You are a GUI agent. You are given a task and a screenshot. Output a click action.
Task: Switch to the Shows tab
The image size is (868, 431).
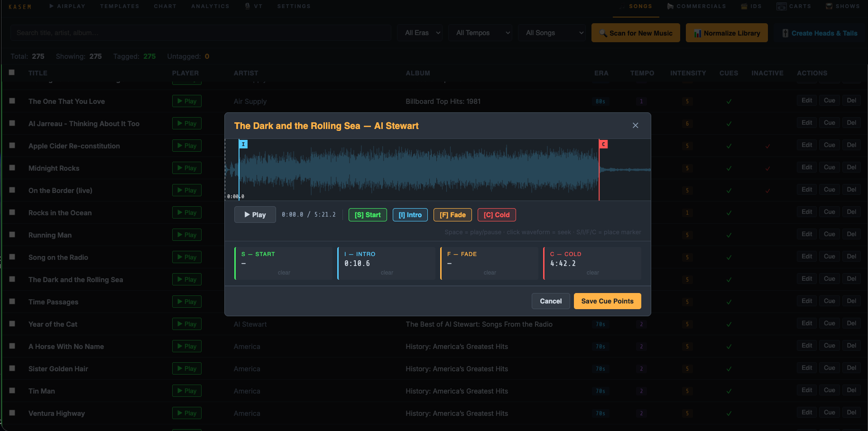pos(843,6)
